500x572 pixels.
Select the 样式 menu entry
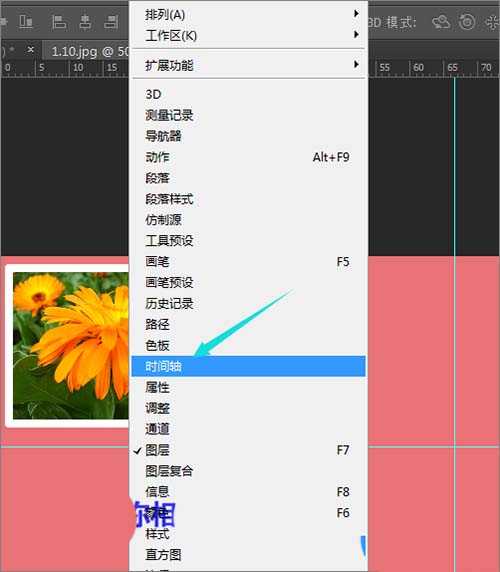coord(248,534)
